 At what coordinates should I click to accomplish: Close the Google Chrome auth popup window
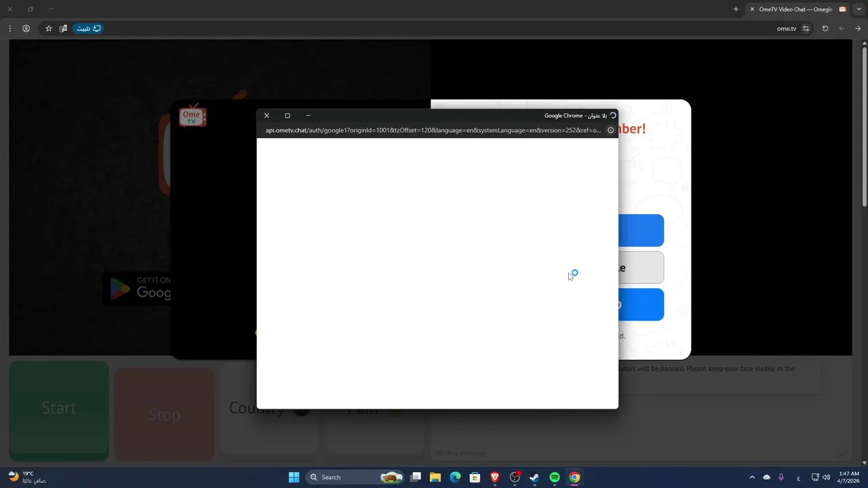point(267,116)
